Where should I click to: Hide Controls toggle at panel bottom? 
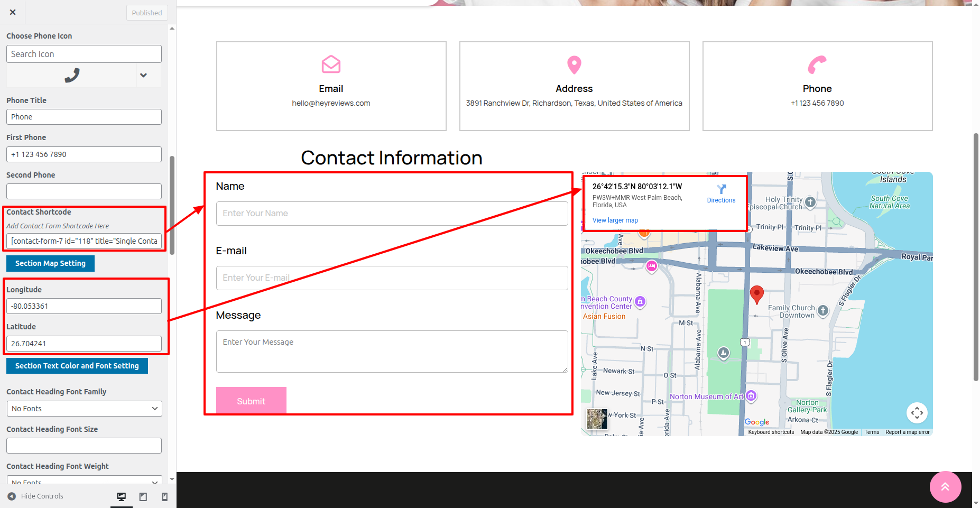pyautogui.click(x=35, y=496)
